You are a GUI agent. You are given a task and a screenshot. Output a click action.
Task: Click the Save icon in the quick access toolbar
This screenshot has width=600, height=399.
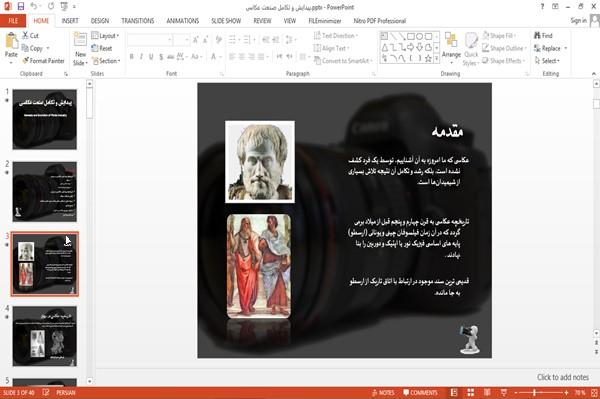21,7
